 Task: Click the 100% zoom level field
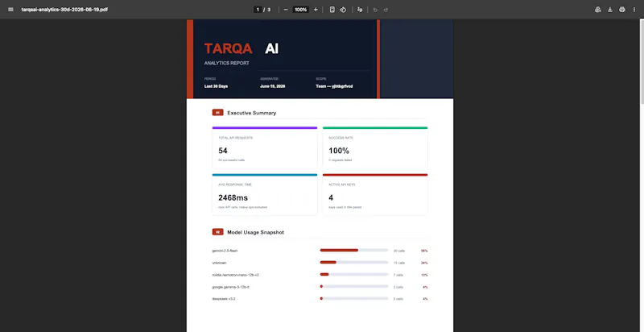300,10
